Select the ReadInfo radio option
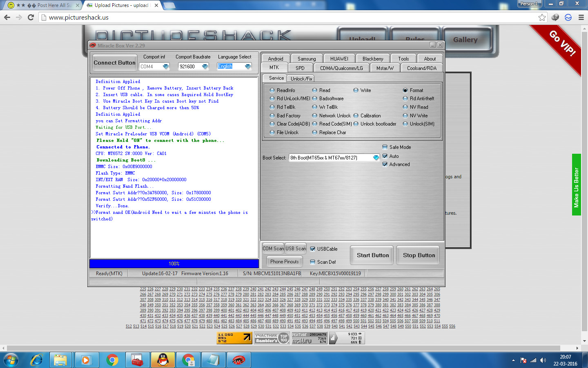The height and width of the screenshot is (368, 588). tap(282, 90)
